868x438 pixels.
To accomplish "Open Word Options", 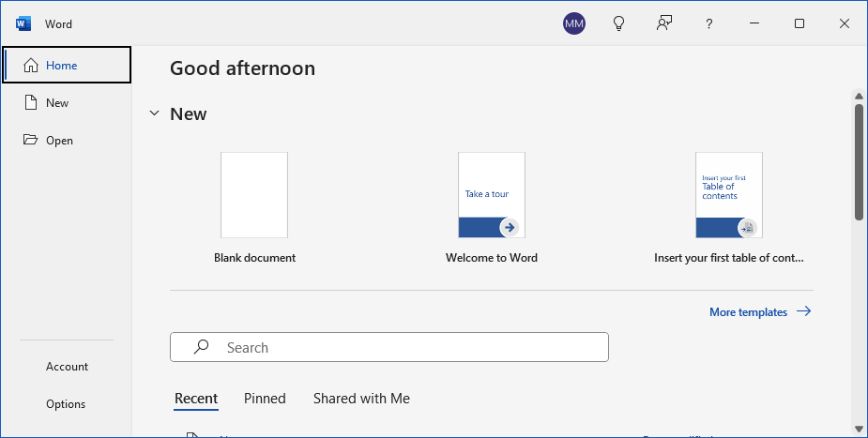I will [66, 404].
